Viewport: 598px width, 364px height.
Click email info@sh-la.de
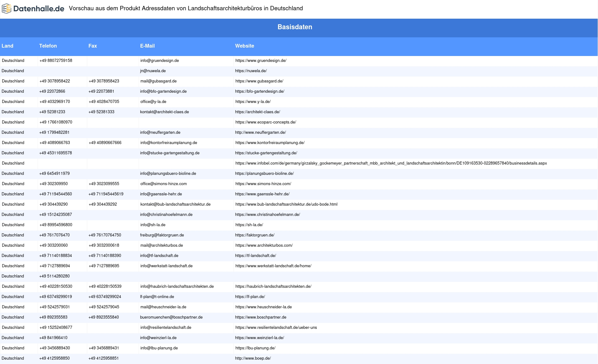pyautogui.click(x=153, y=225)
